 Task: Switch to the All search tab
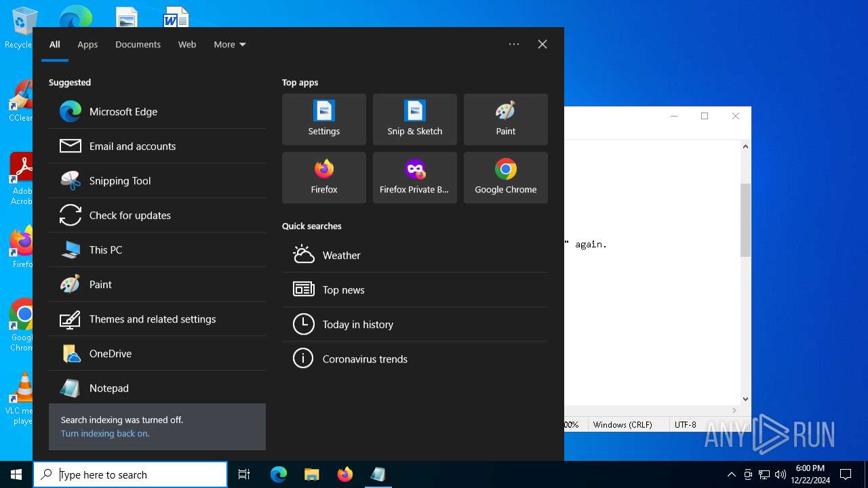click(55, 45)
